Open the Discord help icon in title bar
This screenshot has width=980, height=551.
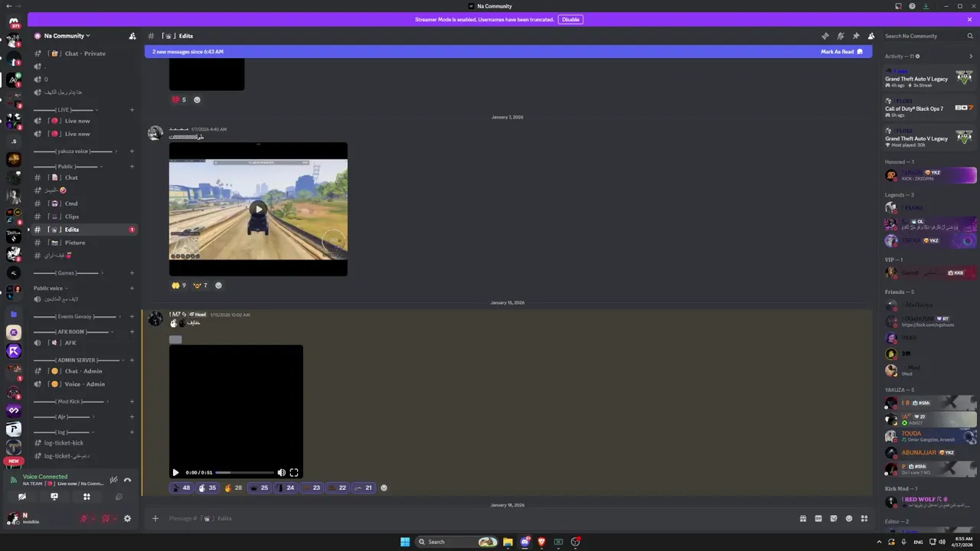912,6
